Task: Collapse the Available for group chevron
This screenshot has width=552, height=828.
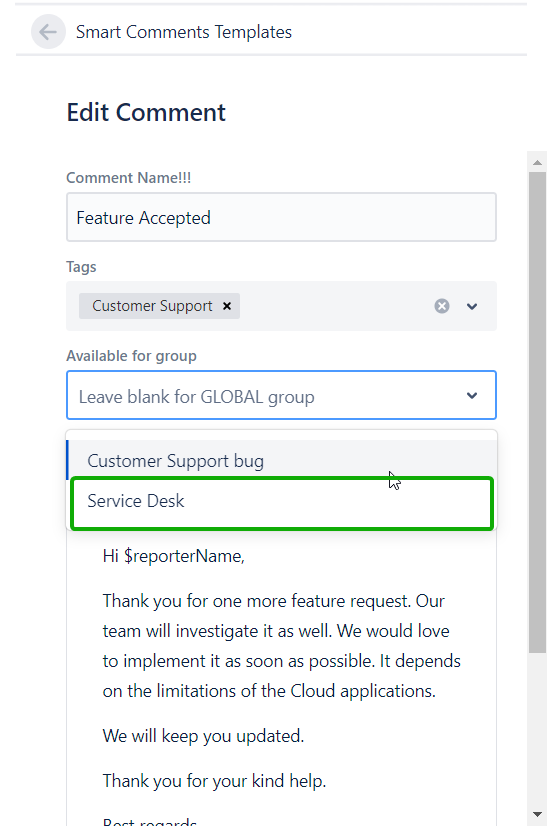Action: click(x=472, y=396)
